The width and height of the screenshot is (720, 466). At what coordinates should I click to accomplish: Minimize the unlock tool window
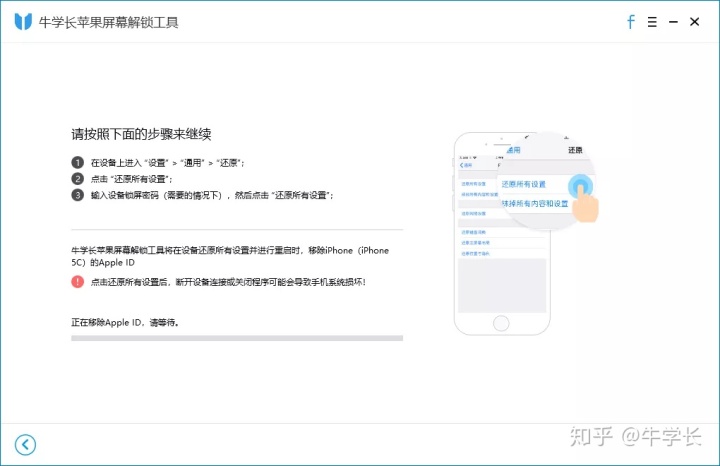click(673, 22)
